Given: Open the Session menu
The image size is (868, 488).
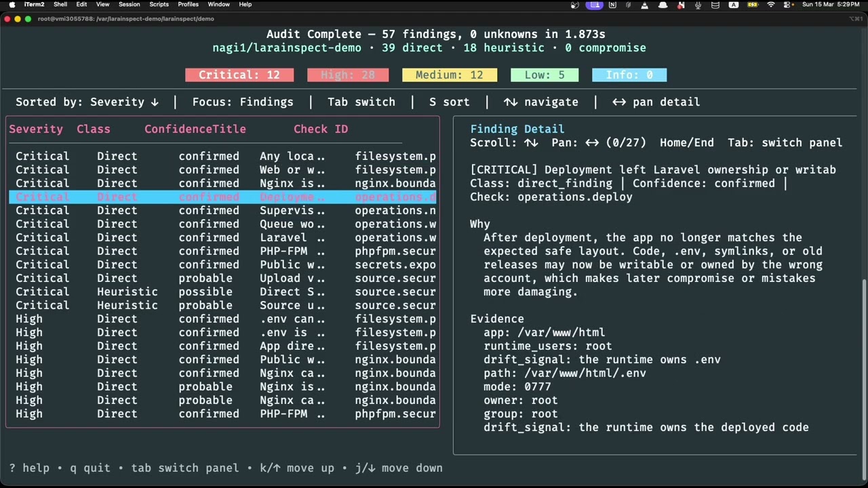Looking at the screenshot, I should tap(129, 4).
